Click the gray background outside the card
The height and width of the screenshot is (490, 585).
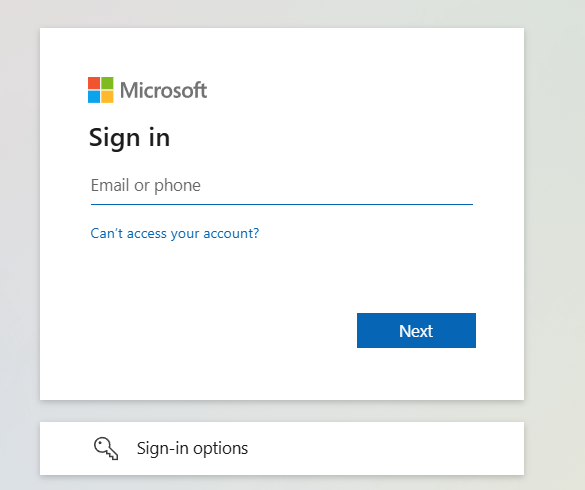[x=554, y=224]
